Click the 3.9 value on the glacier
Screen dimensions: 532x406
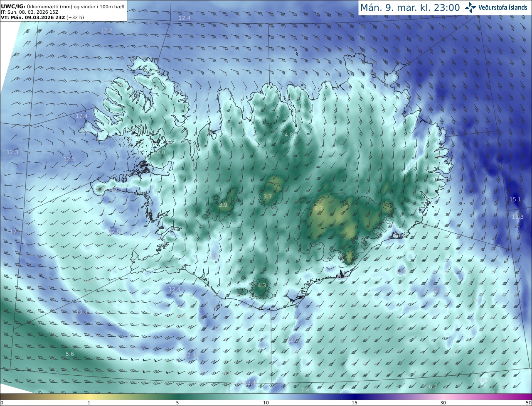223,205
